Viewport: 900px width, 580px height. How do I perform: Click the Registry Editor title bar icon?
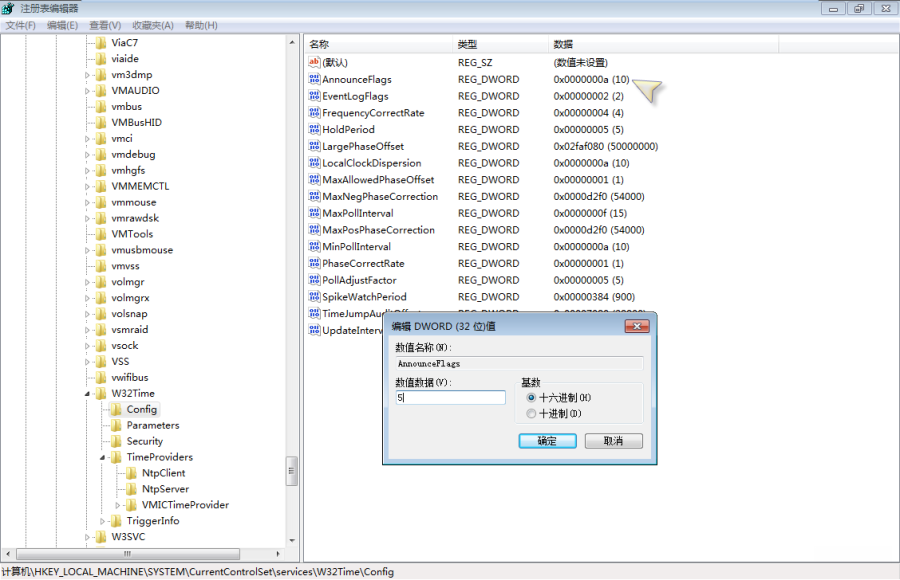[10, 8]
